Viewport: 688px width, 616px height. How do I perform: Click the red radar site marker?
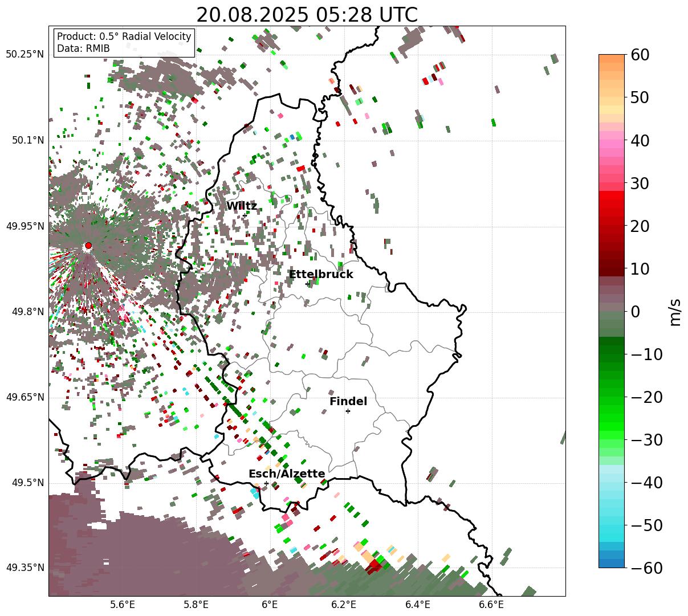(x=88, y=246)
